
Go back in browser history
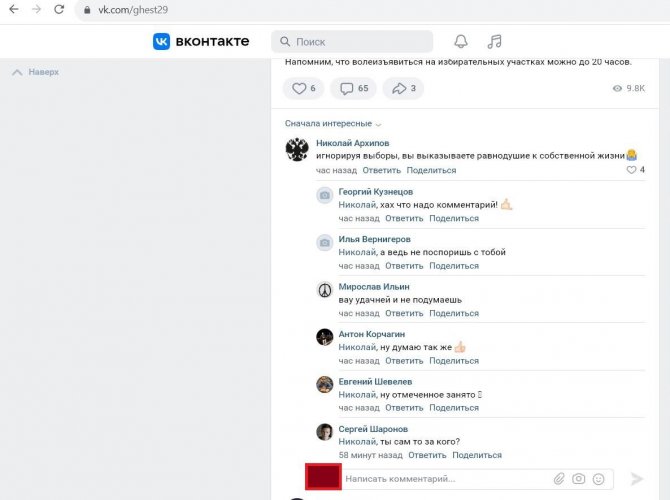(12, 10)
